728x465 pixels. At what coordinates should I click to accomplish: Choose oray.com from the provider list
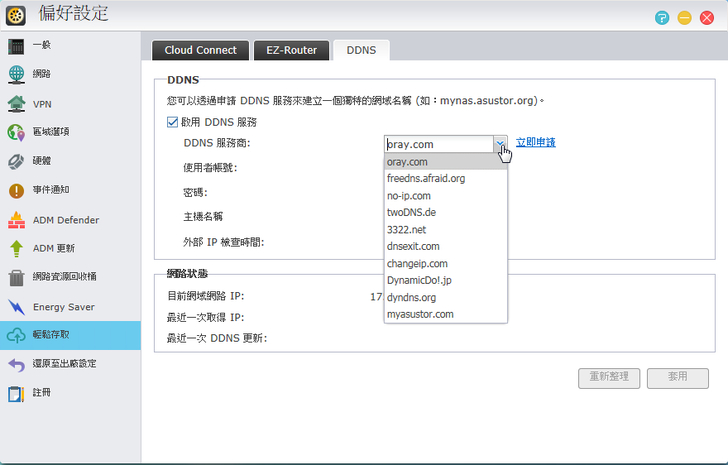[x=446, y=162]
